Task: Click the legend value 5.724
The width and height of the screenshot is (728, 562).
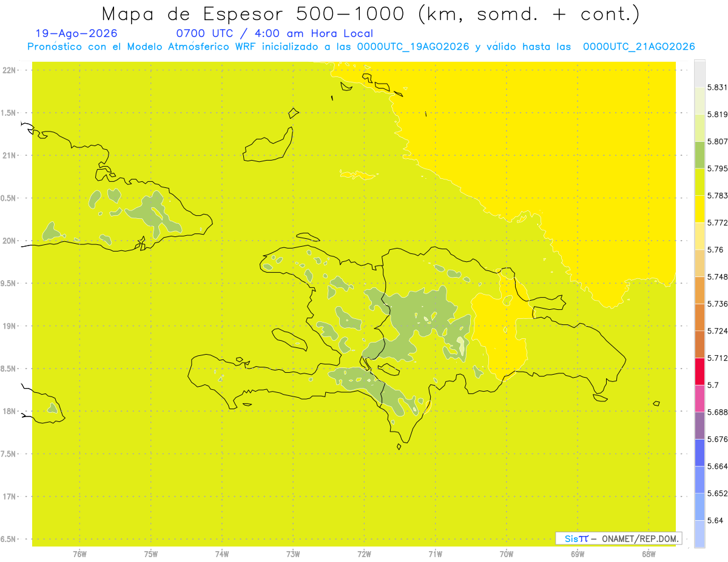Action: (718, 331)
